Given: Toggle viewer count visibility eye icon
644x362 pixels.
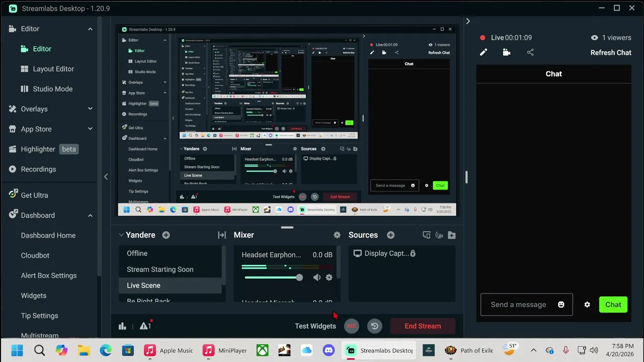Looking at the screenshot, I should tap(594, 38).
